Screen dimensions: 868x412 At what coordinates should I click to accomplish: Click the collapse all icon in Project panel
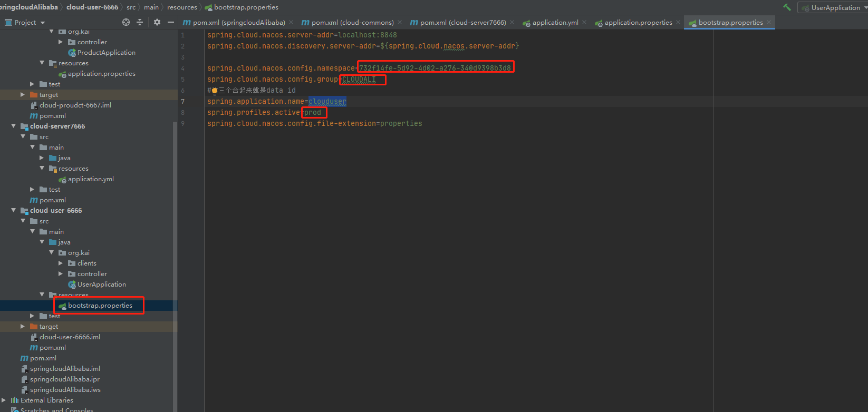coord(140,22)
